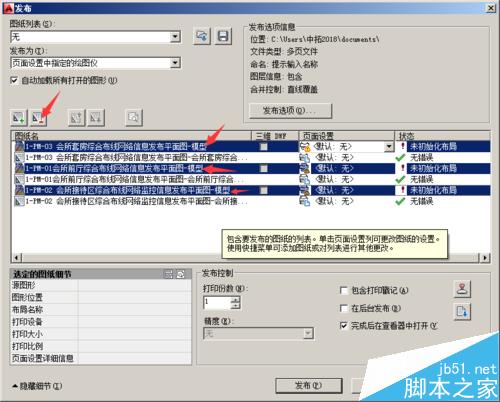The image size is (500, 402).
Task: Close the 发布 dialog
Action: tap(491, 8)
